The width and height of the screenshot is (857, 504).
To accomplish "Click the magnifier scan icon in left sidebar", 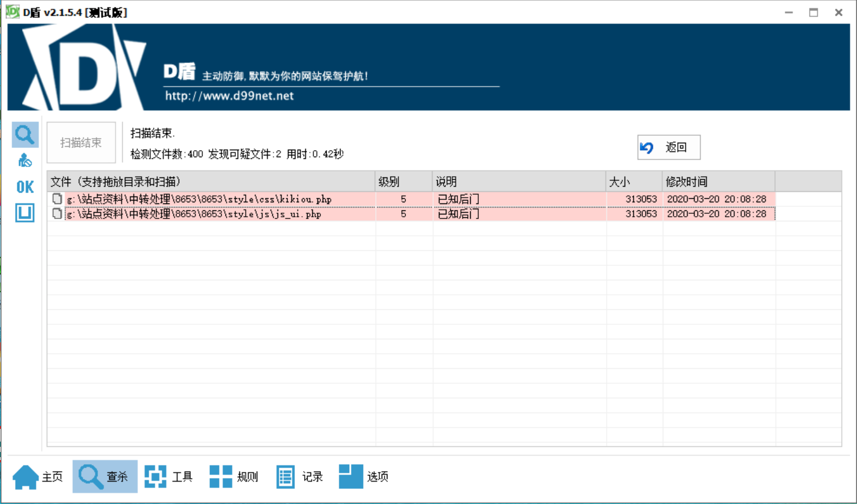I will (25, 135).
